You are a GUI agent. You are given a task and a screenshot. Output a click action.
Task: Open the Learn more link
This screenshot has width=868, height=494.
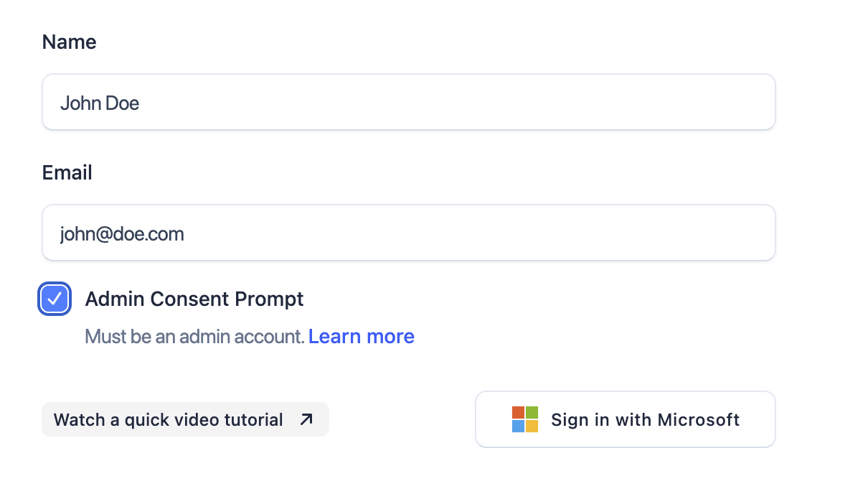361,336
